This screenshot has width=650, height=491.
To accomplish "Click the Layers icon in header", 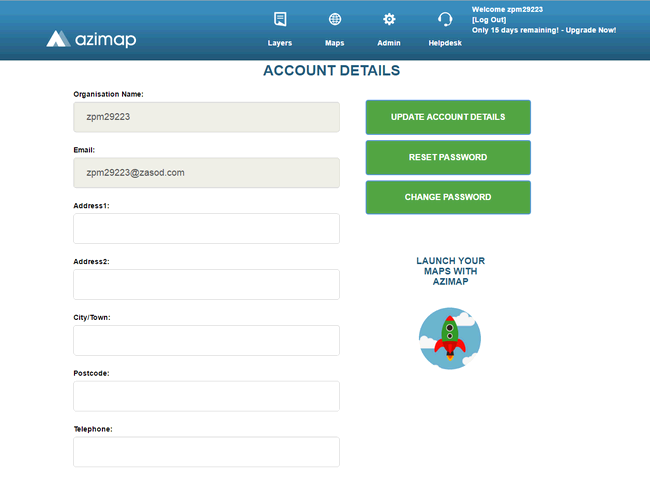I will point(280,19).
